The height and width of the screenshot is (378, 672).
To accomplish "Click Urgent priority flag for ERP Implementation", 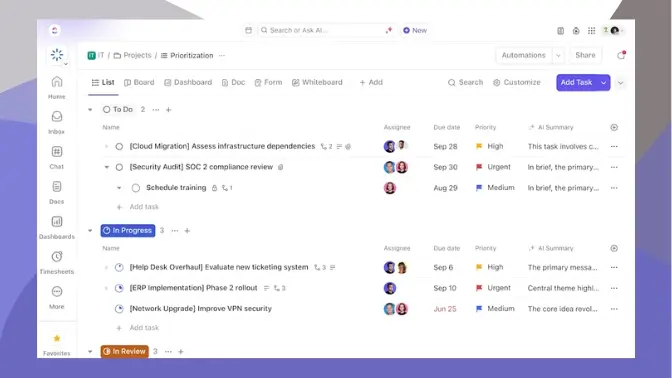I will 479,288.
